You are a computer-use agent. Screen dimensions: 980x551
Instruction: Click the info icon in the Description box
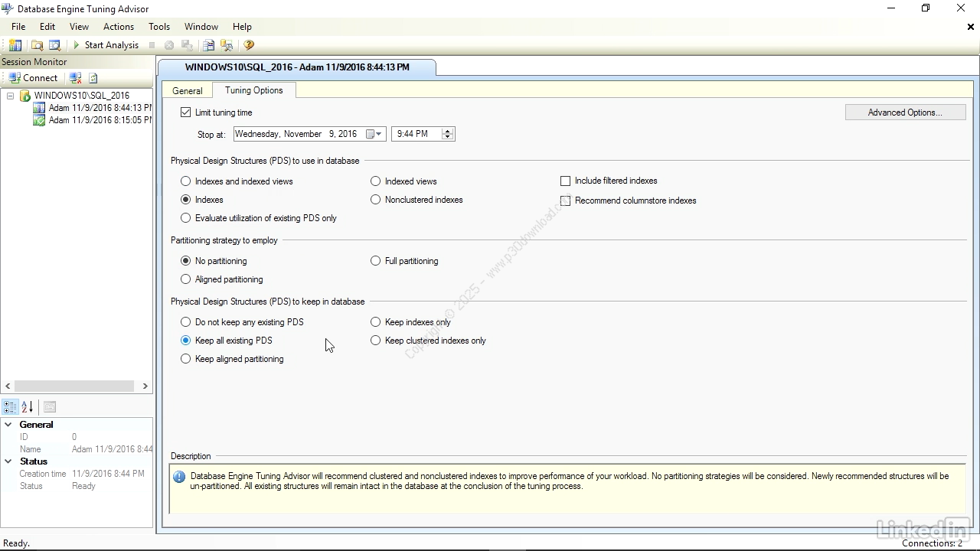(179, 477)
